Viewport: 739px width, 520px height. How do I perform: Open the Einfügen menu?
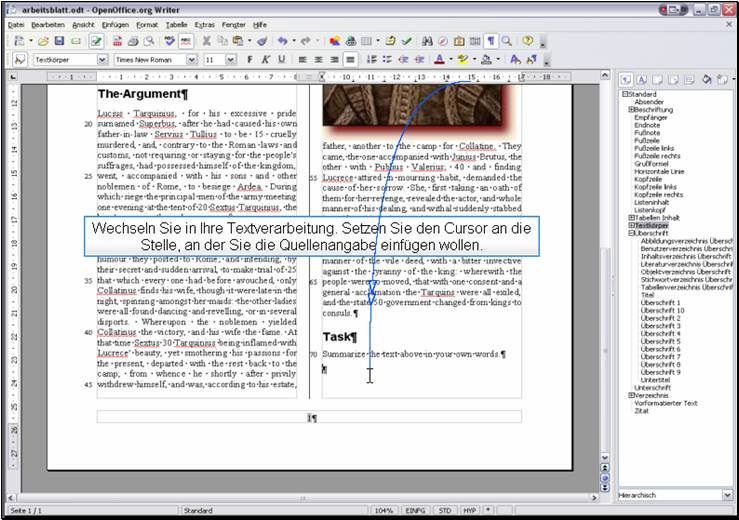(114, 23)
